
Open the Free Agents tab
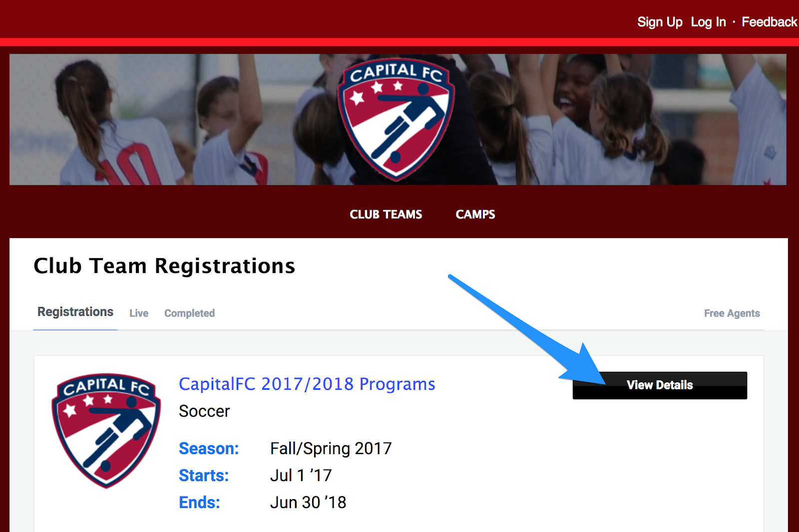tap(732, 313)
